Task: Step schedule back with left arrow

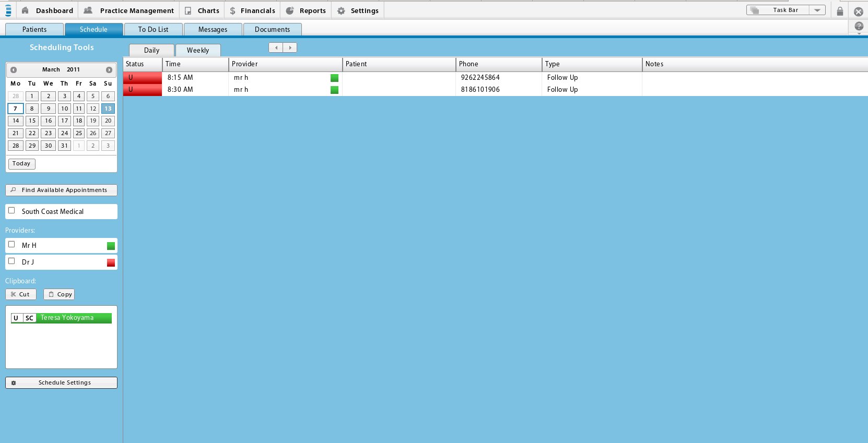Action: click(x=276, y=48)
